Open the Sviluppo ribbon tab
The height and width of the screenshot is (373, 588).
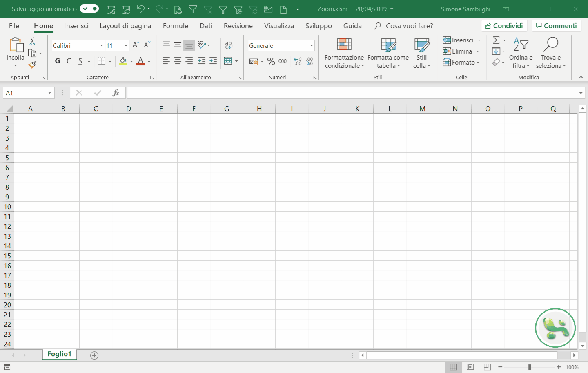pyautogui.click(x=318, y=25)
